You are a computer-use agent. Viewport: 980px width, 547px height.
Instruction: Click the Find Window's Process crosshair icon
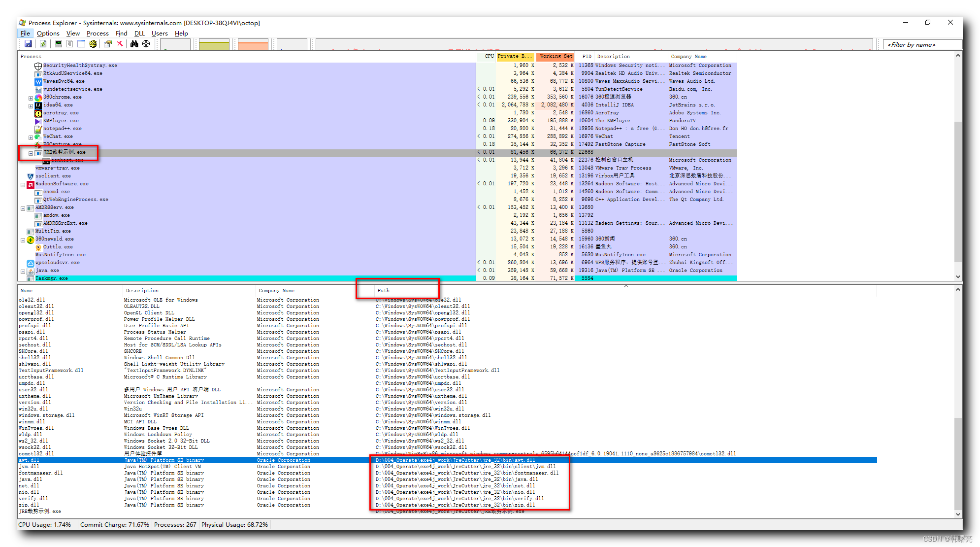click(146, 44)
